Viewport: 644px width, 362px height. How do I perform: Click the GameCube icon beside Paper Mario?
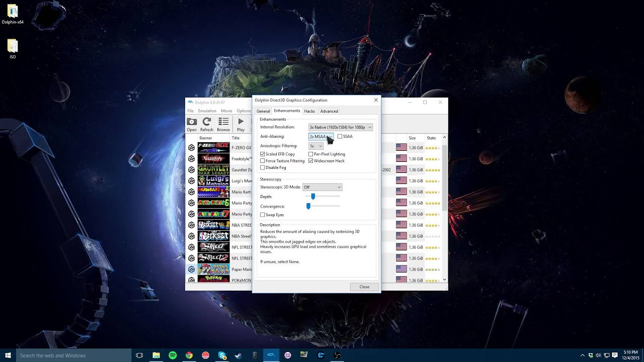pos(191,269)
